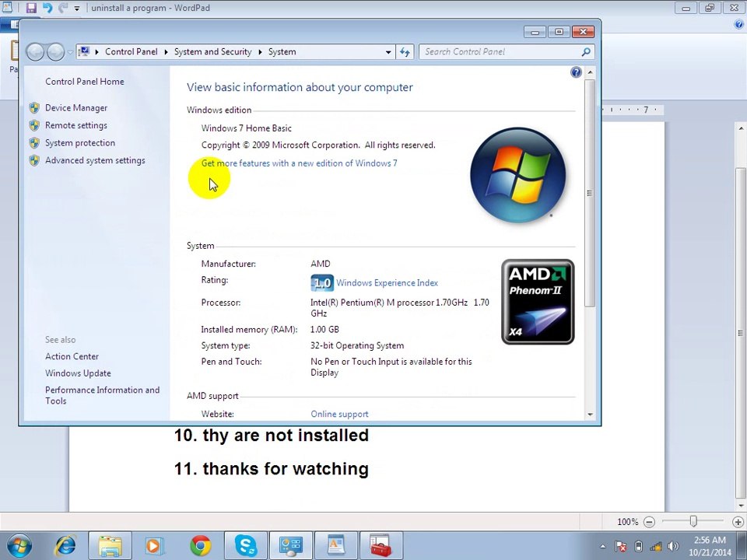This screenshot has width=747, height=560.
Task: Click the search magnifier icon
Action: tap(586, 52)
